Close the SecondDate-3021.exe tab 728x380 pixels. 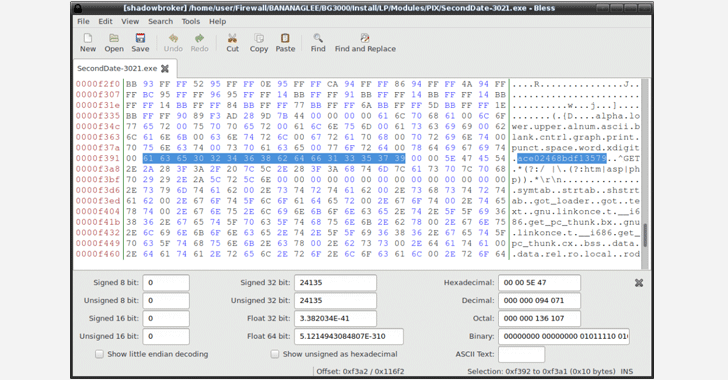coord(165,68)
